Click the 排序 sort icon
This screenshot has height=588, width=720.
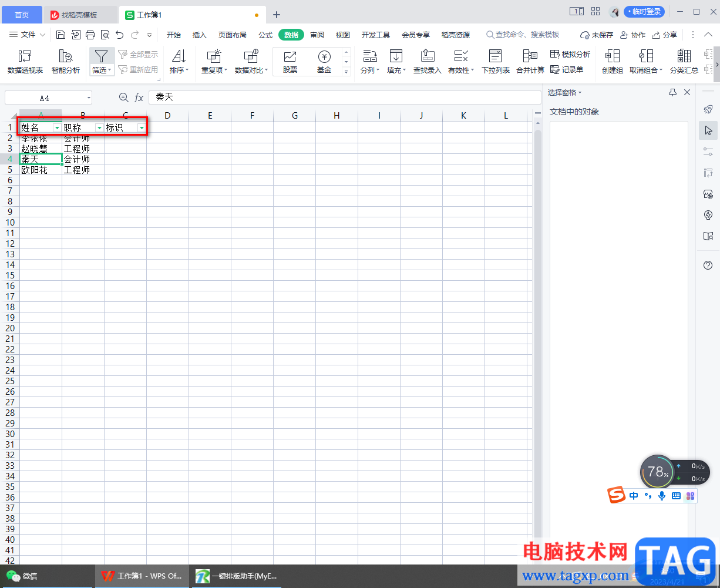tap(179, 56)
